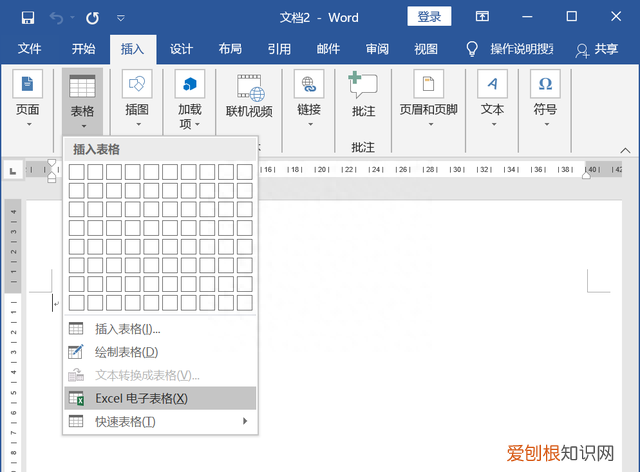Click the quick tables icon in menu

76,421
